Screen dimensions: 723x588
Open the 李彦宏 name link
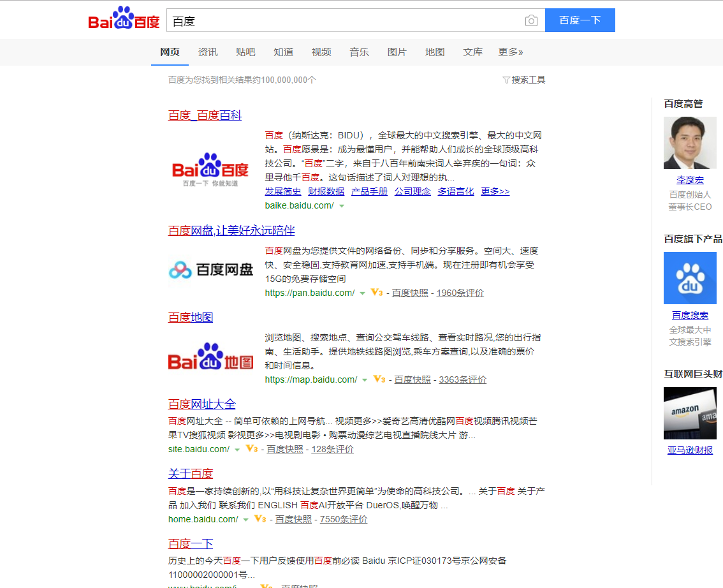point(690,180)
